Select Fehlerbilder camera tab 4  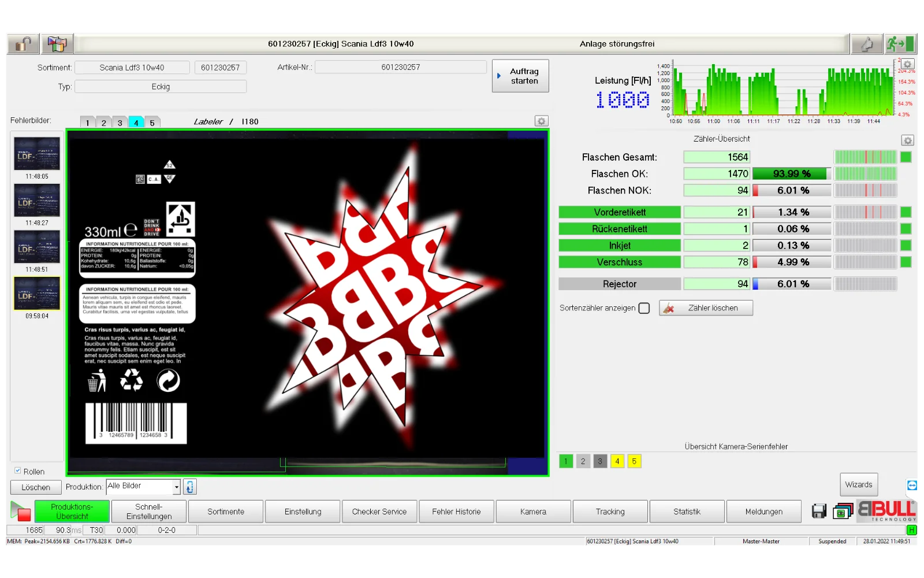pyautogui.click(x=136, y=122)
